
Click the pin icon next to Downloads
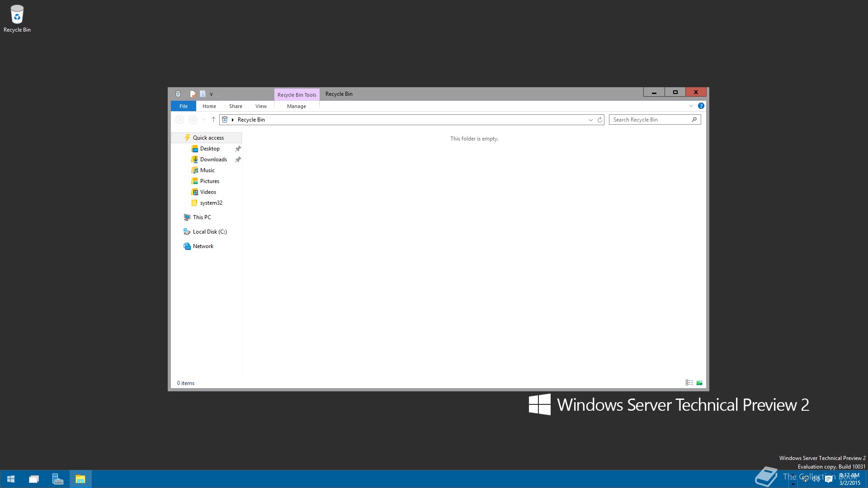coord(238,160)
